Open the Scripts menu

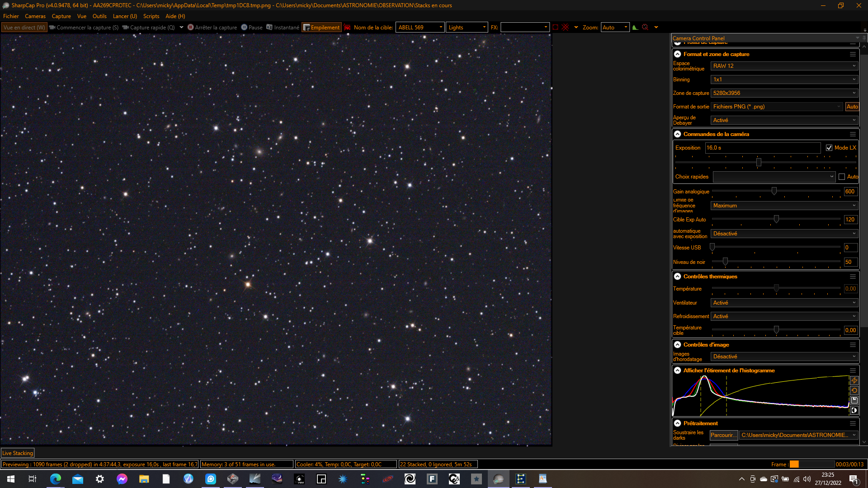tap(151, 16)
